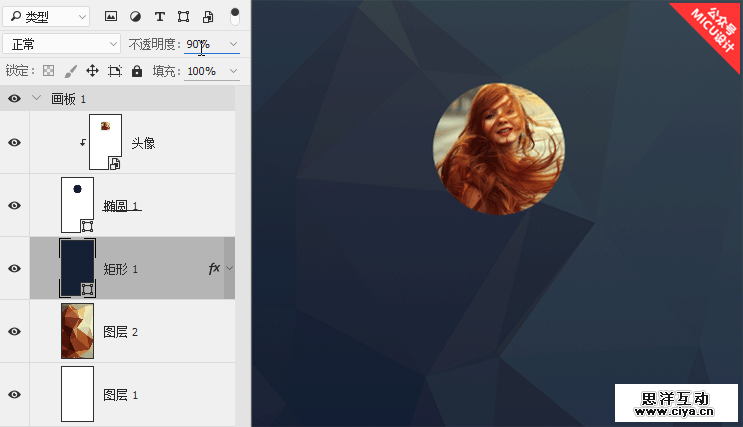Select the 椭圆 1 layer name
Viewport: 743px width, 427px height.
coord(121,205)
